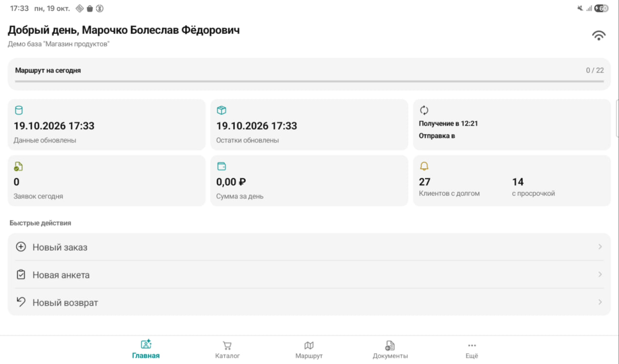Tap the muted notifications icon in the status bar

[580, 8]
